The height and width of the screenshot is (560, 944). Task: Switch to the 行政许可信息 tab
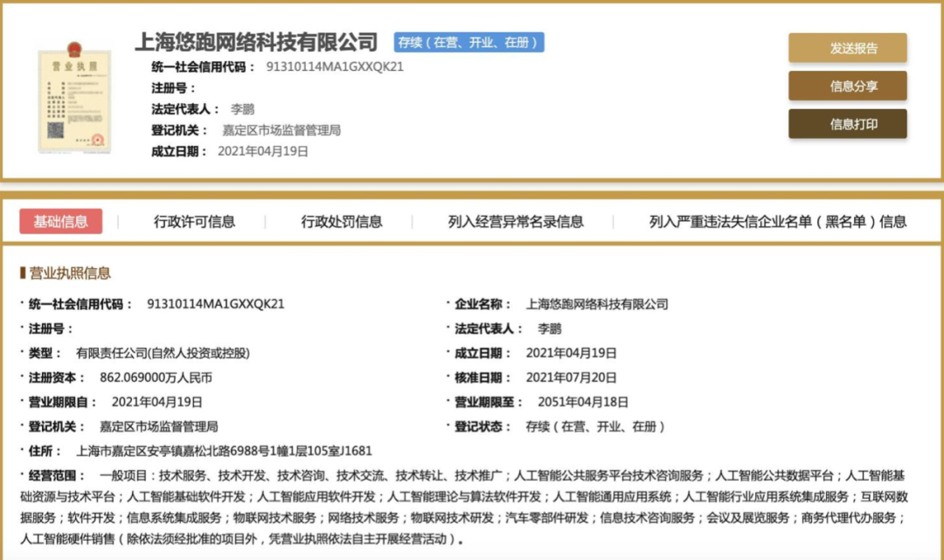194,222
